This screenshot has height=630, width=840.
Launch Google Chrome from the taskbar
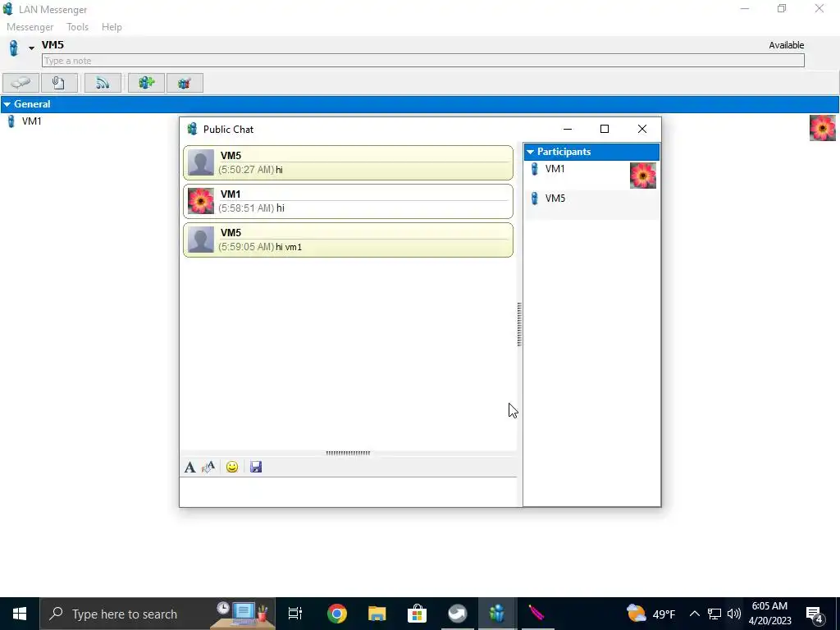coord(337,614)
